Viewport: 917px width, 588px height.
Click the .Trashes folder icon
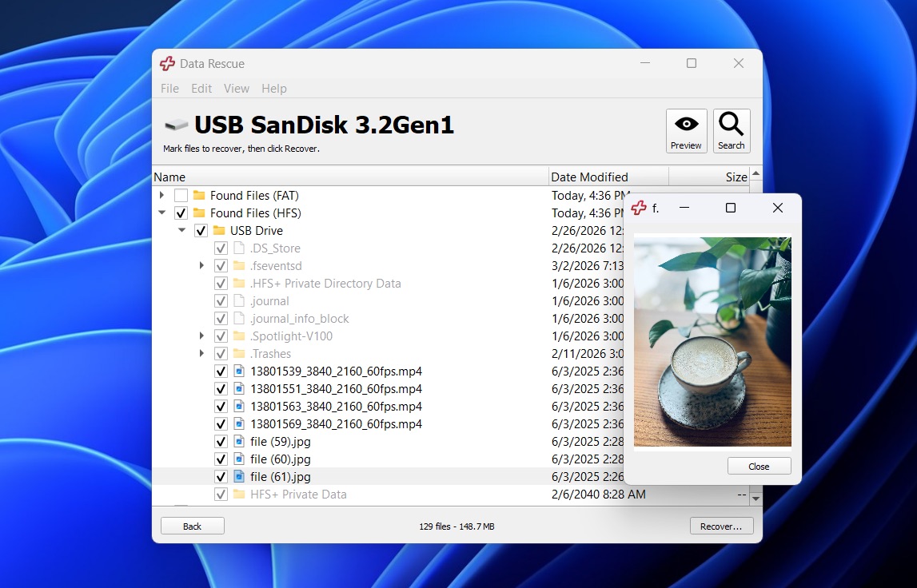coord(239,354)
